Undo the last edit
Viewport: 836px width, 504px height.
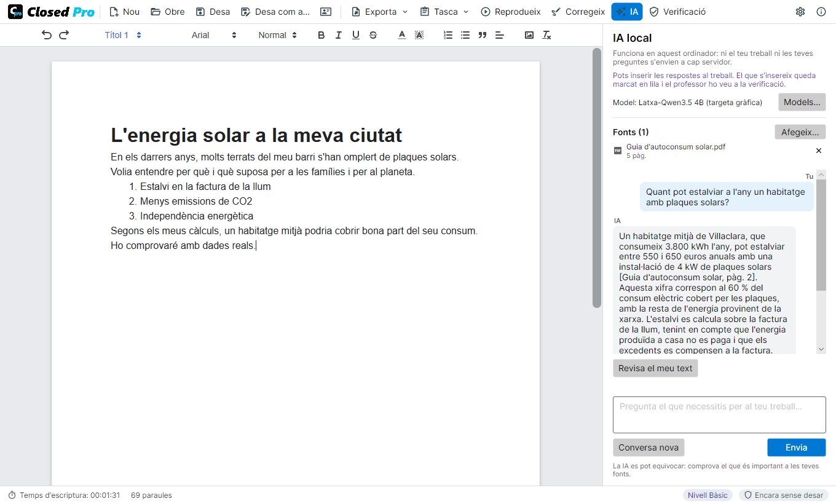[47, 35]
